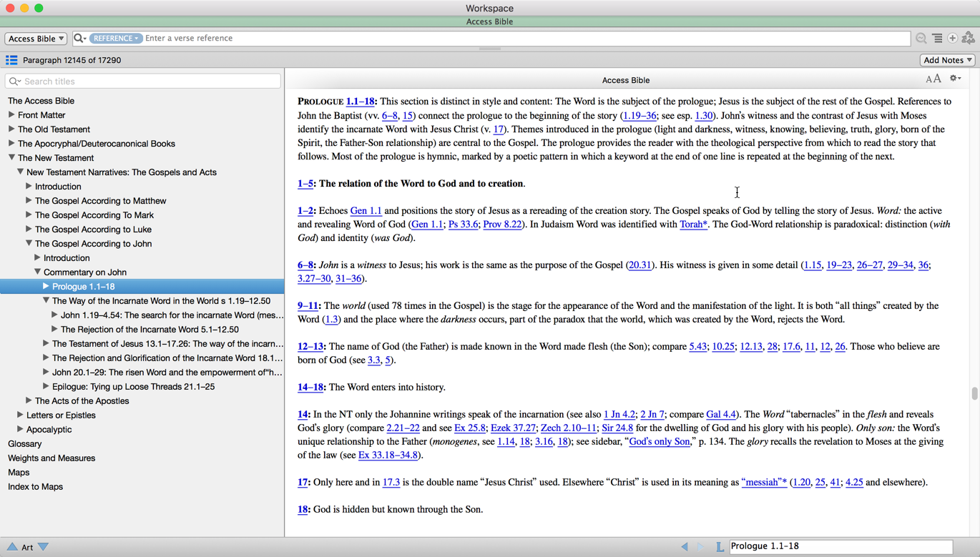Expand the Apocalyptic node
The width and height of the screenshot is (980, 557).
[x=20, y=429]
